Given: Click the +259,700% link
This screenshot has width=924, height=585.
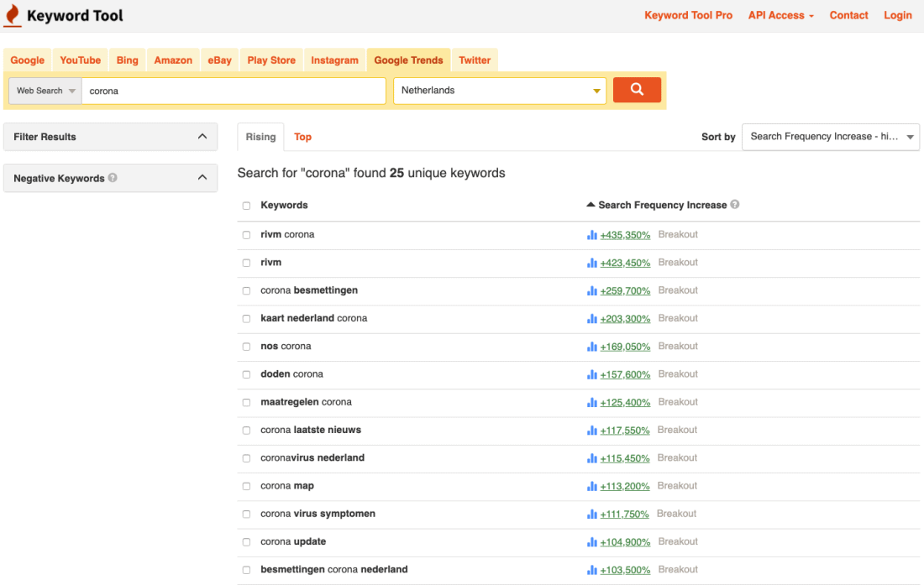Looking at the screenshot, I should click(x=625, y=290).
